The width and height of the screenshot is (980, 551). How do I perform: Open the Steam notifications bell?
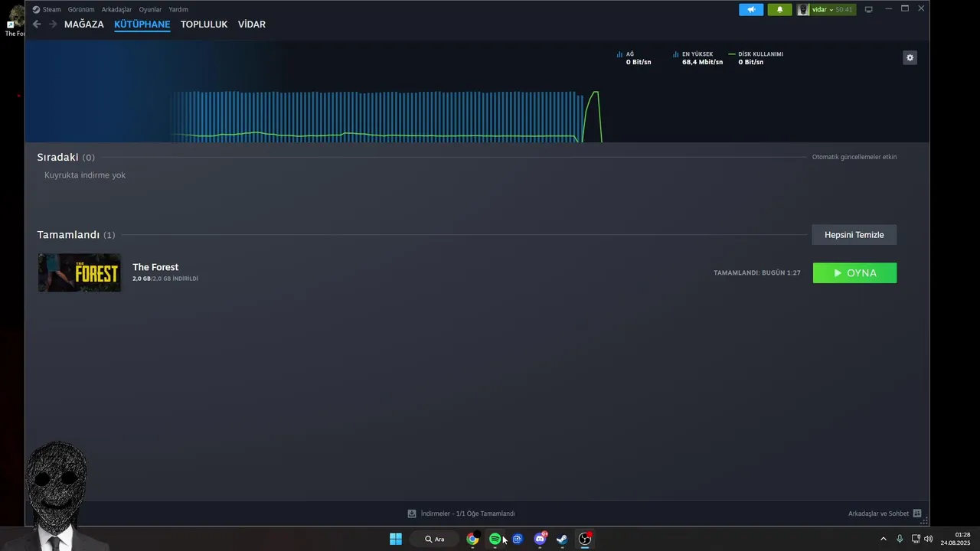point(779,9)
